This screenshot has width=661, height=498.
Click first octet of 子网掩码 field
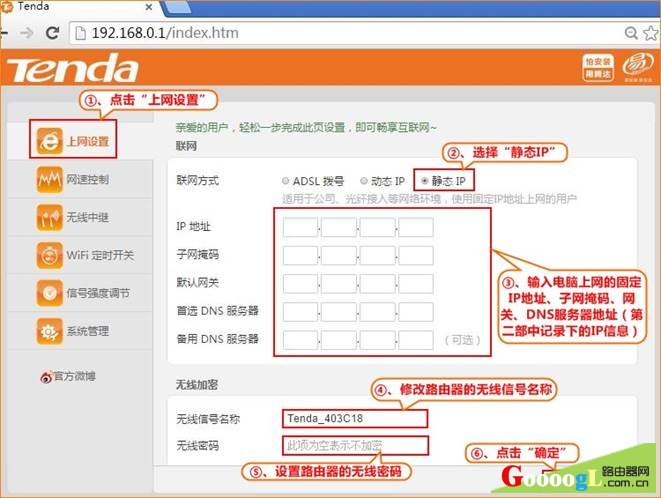pos(299,256)
